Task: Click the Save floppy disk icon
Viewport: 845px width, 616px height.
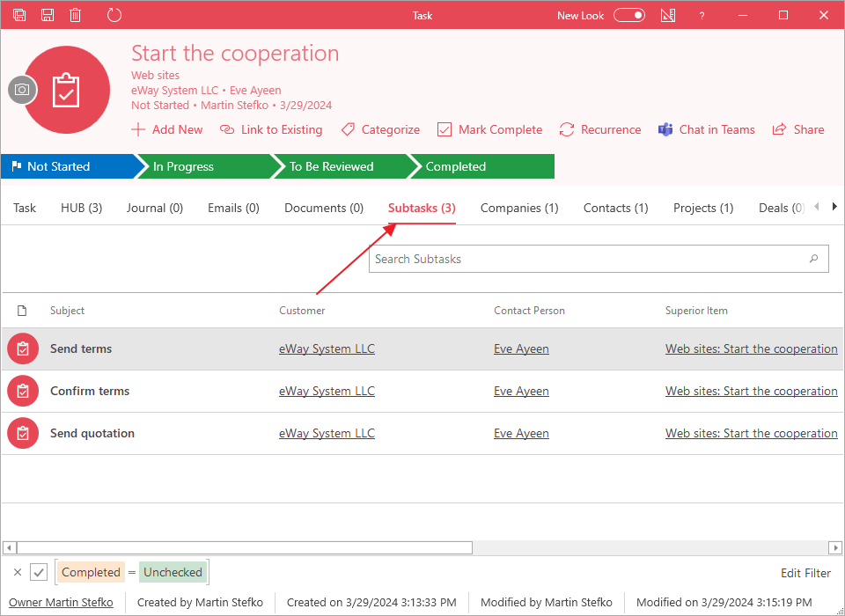Action: point(48,15)
